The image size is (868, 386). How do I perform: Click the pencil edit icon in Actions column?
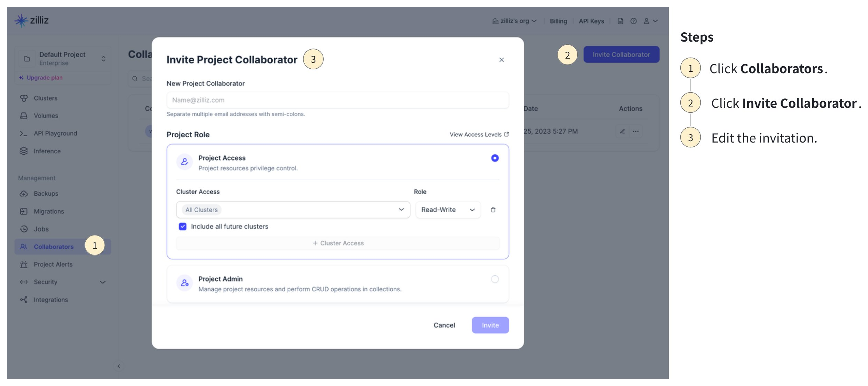[x=622, y=131]
